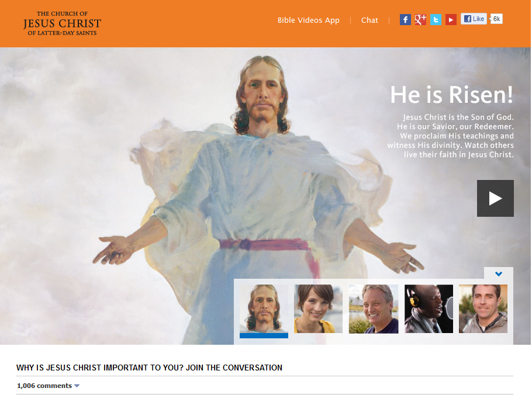Select the Jesus portrait thumbnail
Viewport: 532px width, 395px height.
tap(264, 309)
